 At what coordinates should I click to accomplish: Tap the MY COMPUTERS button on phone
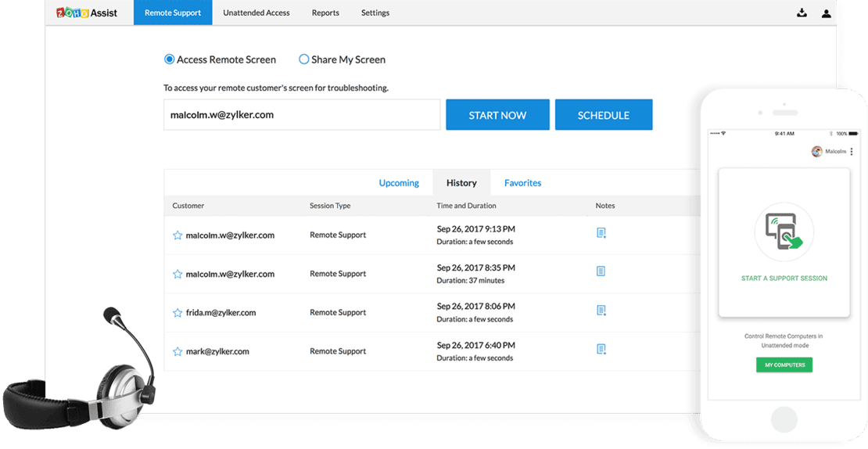pos(784,365)
